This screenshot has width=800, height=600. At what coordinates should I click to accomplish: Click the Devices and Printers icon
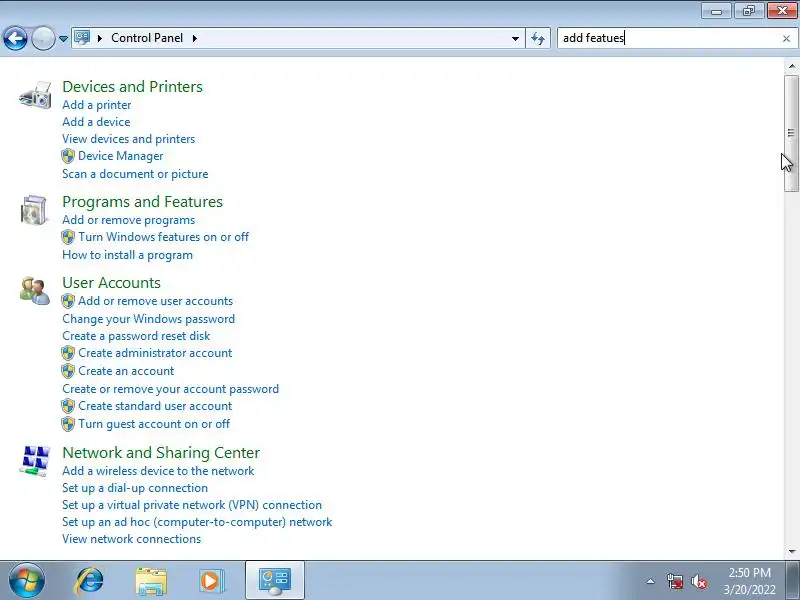(35, 95)
